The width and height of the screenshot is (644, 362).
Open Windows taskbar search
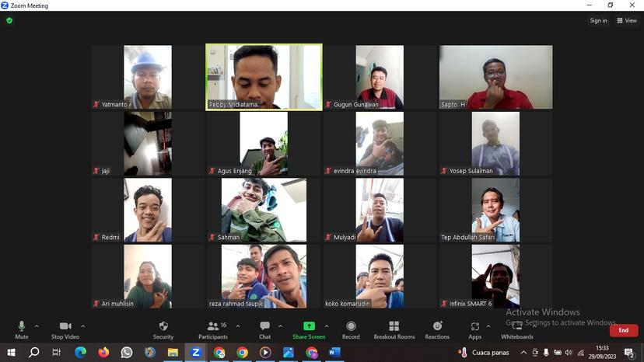coord(34,352)
